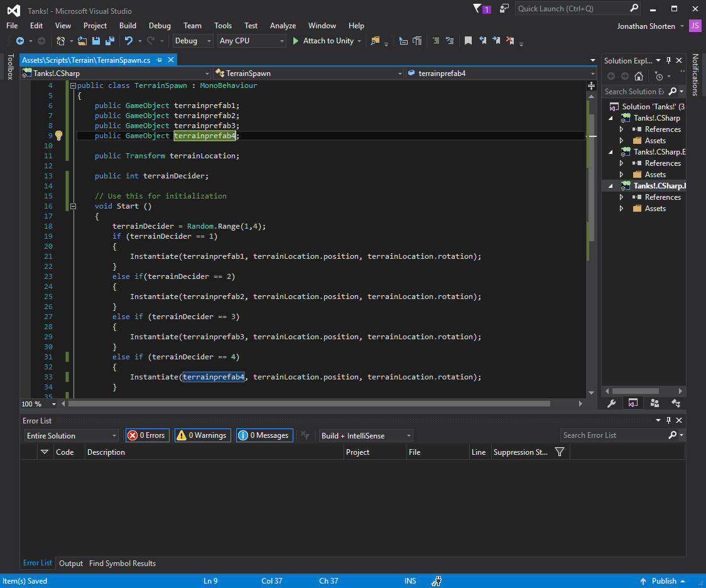706x588 pixels.
Task: Click the Undo arrow icon
Action: click(x=129, y=41)
